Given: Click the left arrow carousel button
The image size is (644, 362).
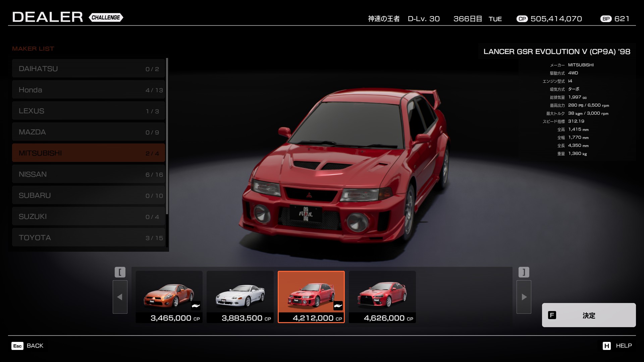Looking at the screenshot, I should click(120, 297).
